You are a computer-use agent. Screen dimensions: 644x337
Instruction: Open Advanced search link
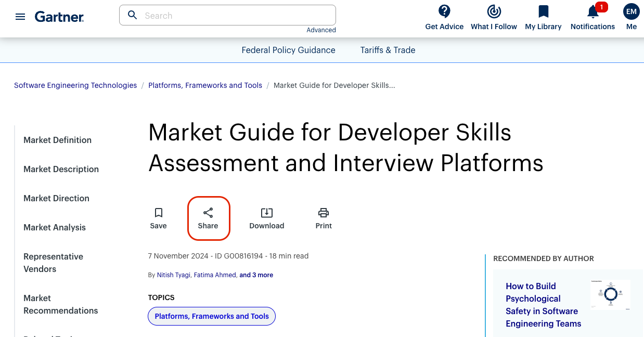tap(321, 30)
